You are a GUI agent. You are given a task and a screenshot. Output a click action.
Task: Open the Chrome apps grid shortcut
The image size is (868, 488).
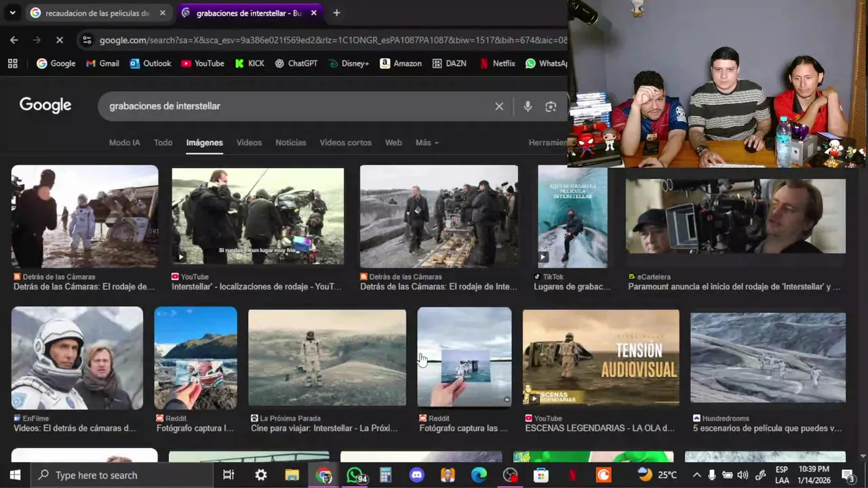pyautogui.click(x=12, y=63)
